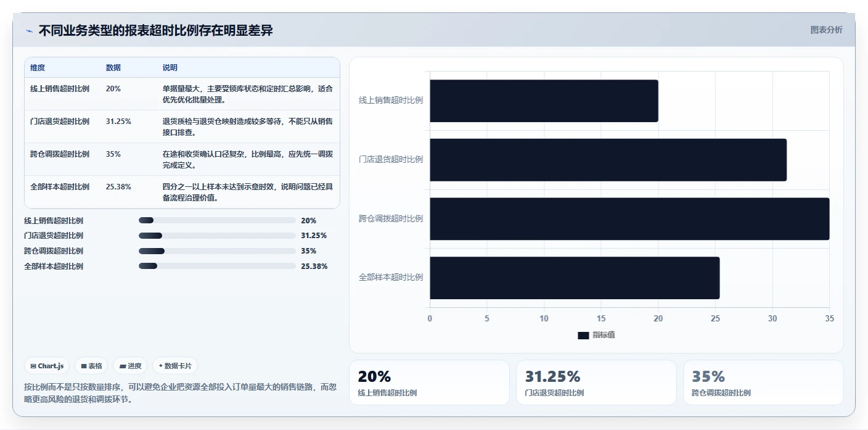Click the 35% data card
The image size is (868, 430).
point(763,382)
